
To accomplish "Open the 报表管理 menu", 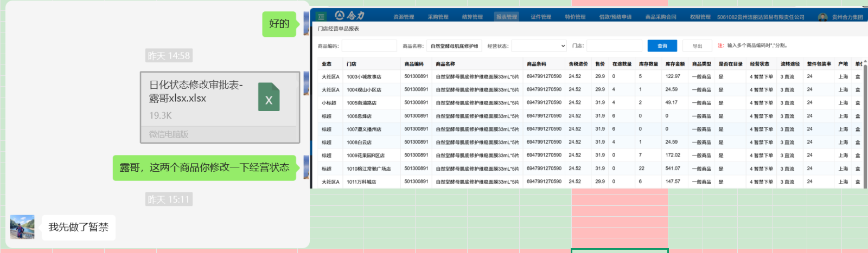I will coord(507,17).
